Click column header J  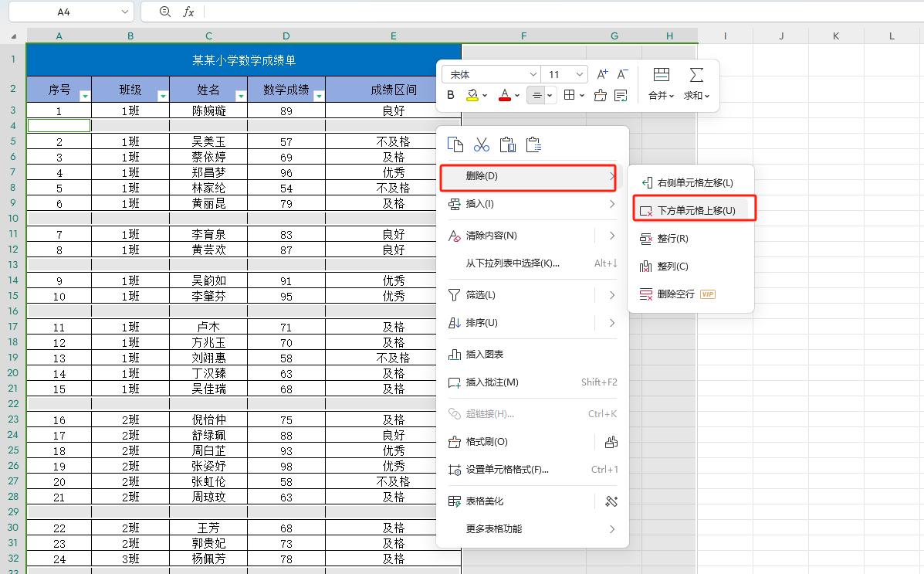pos(780,36)
